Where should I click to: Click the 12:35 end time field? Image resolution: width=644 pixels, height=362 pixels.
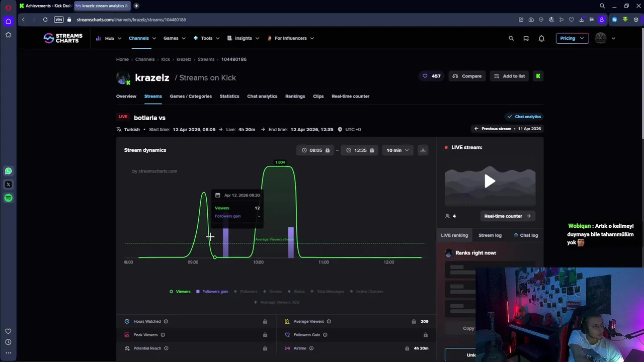click(x=360, y=150)
